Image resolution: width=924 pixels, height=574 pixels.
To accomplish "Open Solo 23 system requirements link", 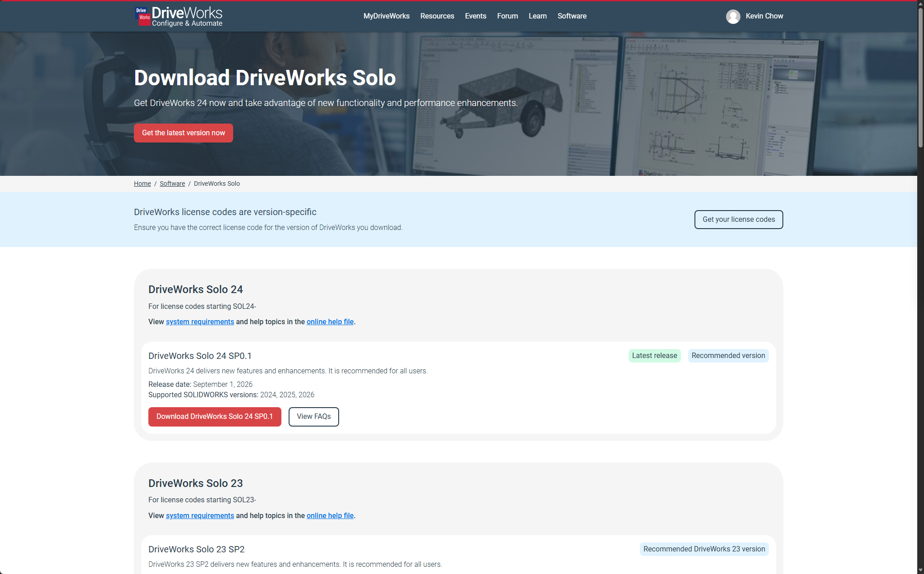I will [200, 516].
